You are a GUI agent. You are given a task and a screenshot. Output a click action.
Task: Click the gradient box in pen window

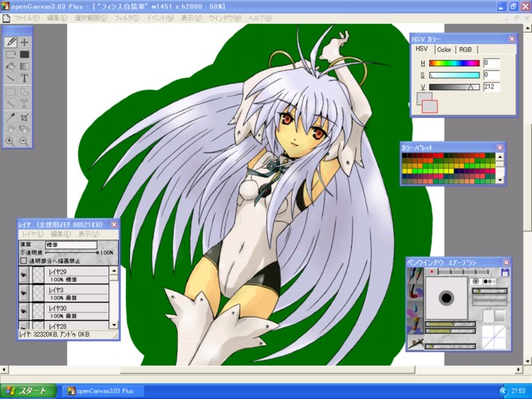pos(499,316)
